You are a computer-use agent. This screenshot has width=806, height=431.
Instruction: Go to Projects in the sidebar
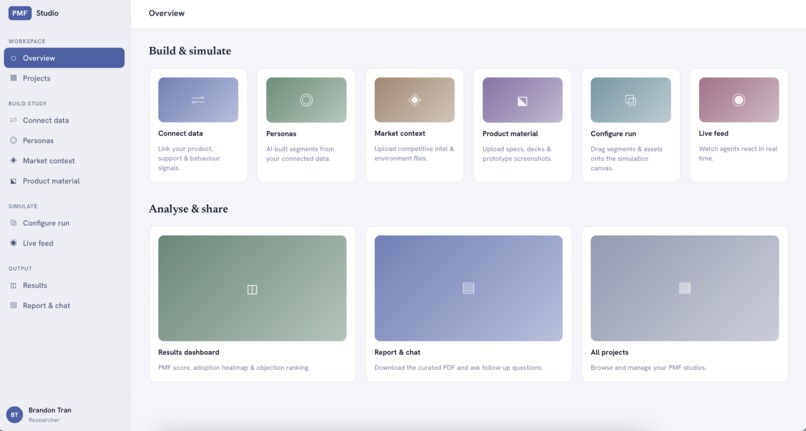coord(64,78)
